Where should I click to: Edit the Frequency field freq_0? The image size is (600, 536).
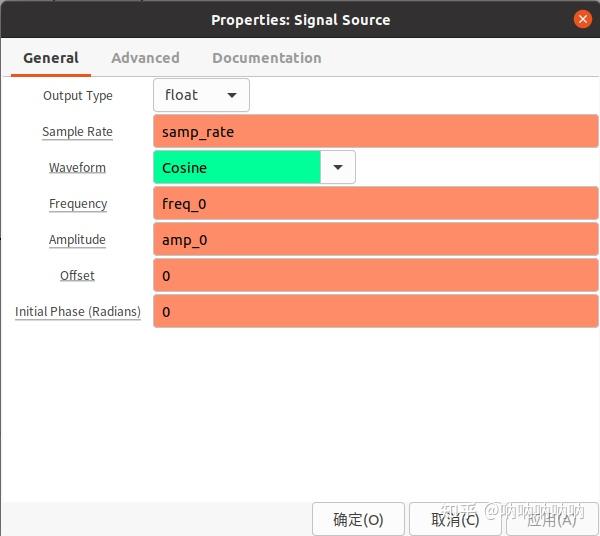(x=375, y=204)
